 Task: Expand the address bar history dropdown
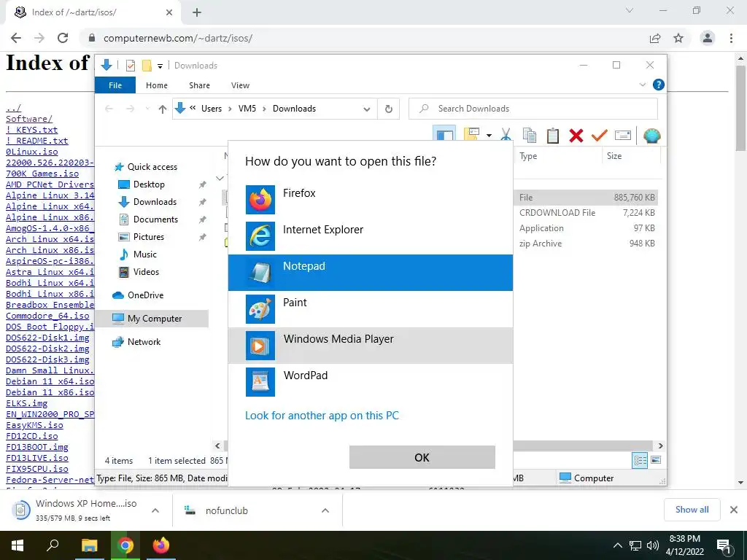(x=366, y=109)
